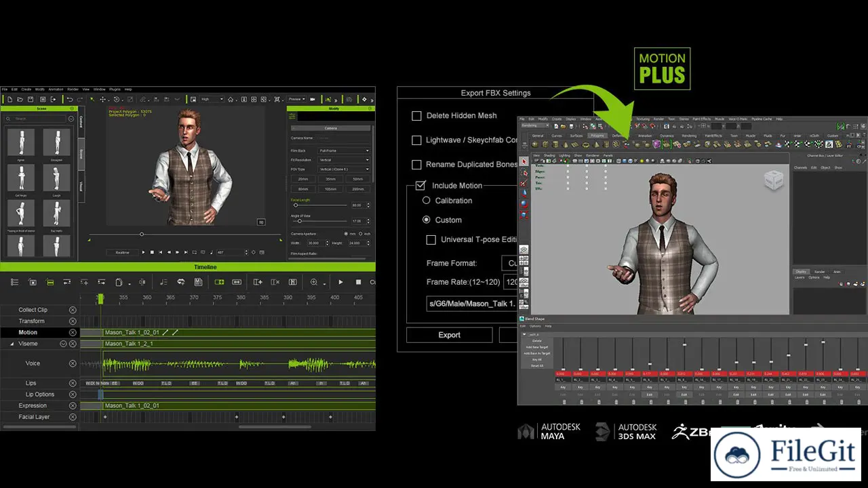Select the Move tool crosshair icon
The image size is (868, 488).
[x=103, y=99]
